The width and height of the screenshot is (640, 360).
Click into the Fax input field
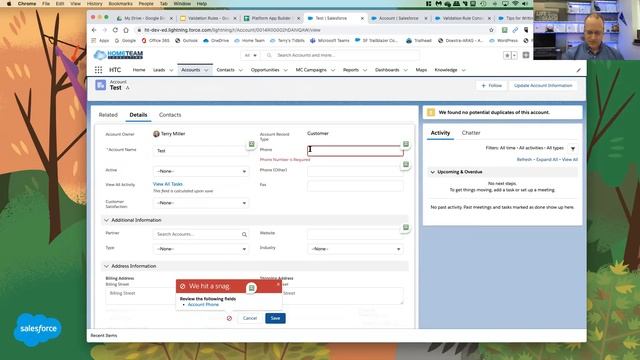[355, 186]
